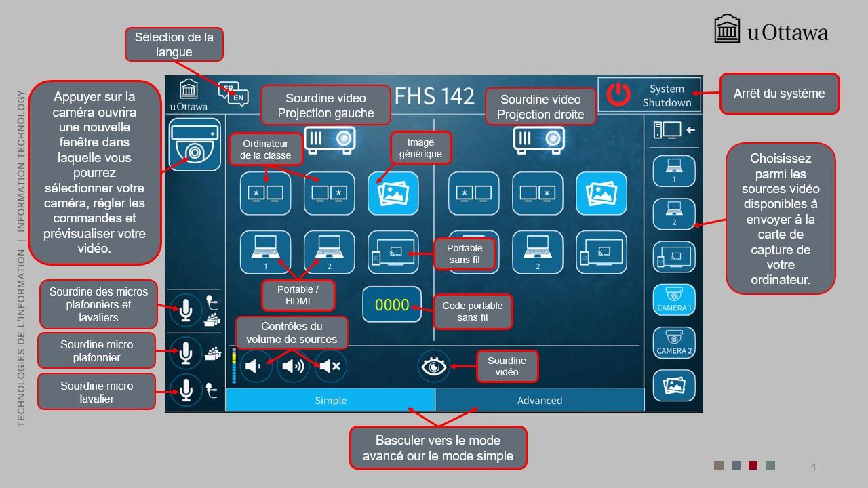Screen dimensions: 868x488
Task: Select wireless laptop source for left projection
Action: pos(393,253)
